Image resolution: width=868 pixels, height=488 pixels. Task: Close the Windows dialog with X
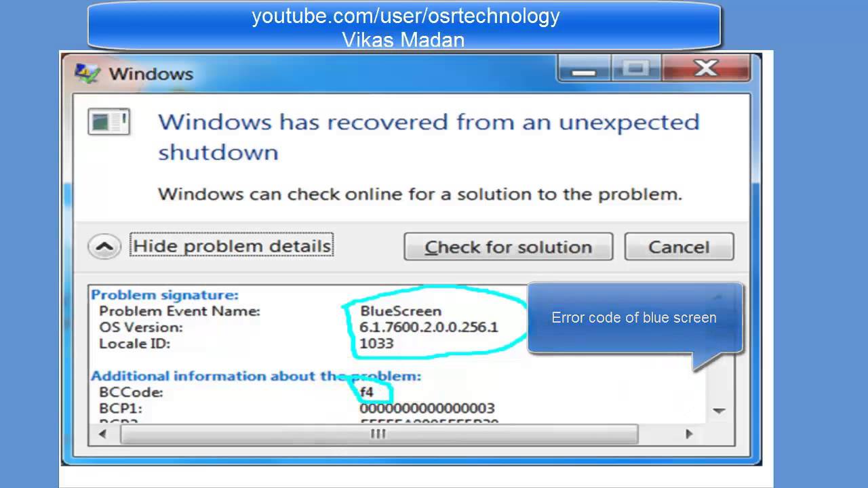pos(706,68)
